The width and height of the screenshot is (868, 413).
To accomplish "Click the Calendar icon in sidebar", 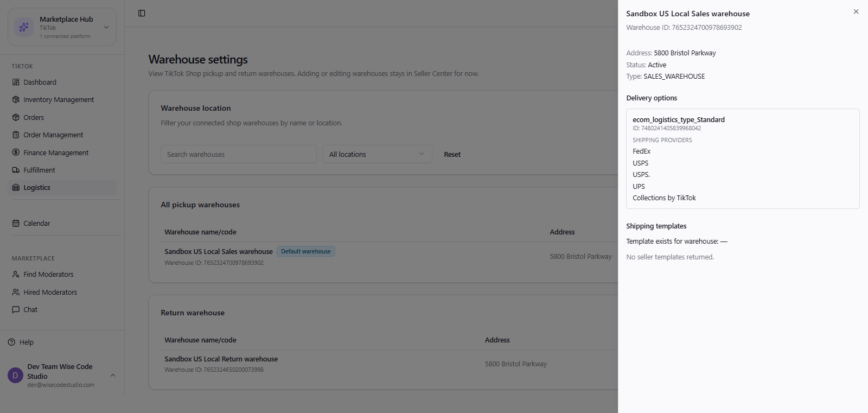I will (16, 223).
